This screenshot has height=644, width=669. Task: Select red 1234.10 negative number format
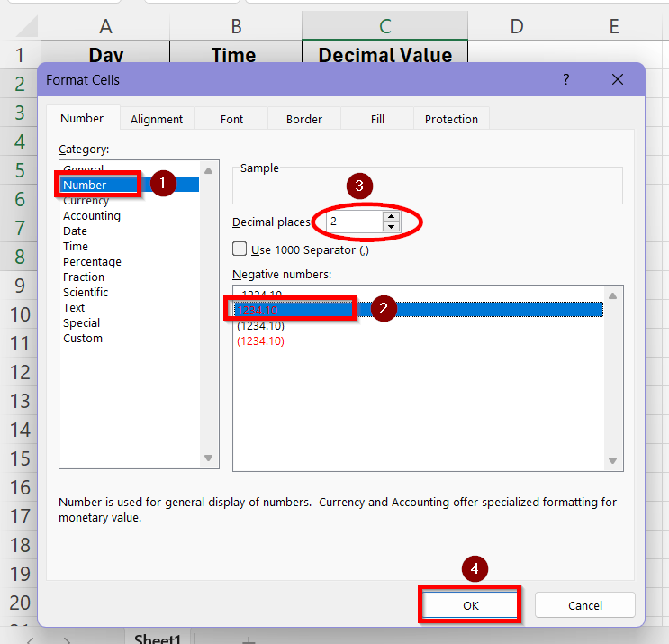click(x=418, y=310)
